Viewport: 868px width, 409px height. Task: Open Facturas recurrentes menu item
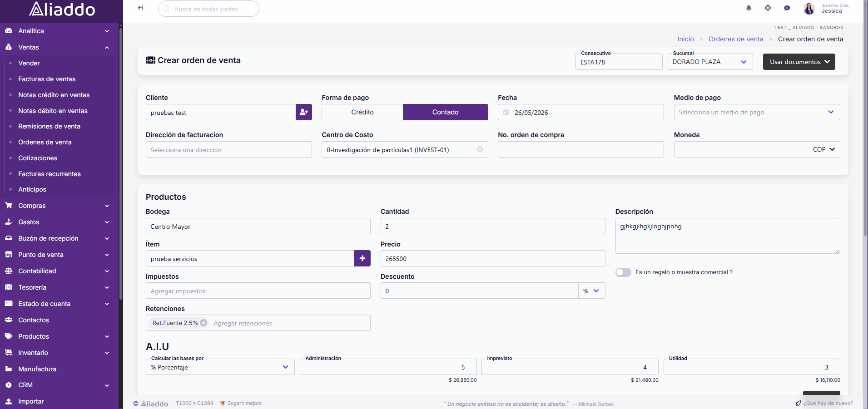[x=50, y=174]
